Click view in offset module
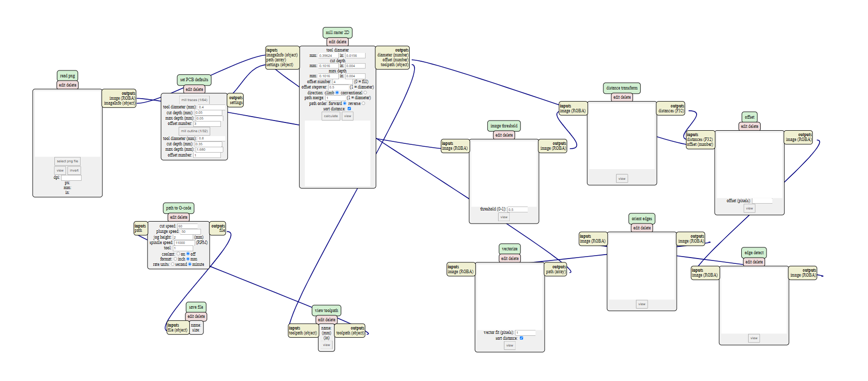Viewport: 868px width, 381px height. [x=750, y=208]
